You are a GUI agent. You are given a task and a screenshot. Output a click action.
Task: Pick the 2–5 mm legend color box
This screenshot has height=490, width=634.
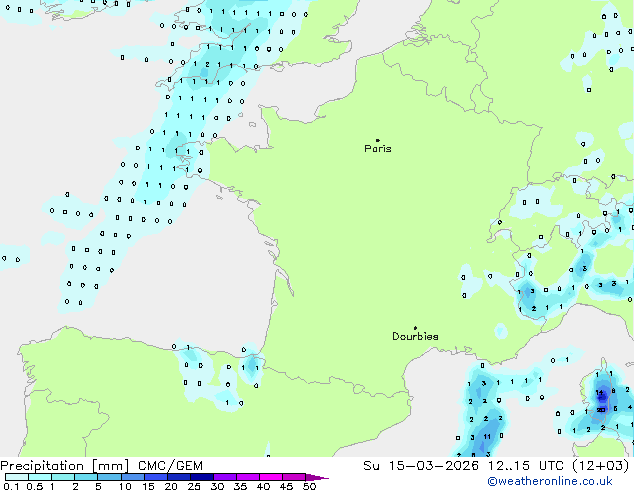(86, 477)
